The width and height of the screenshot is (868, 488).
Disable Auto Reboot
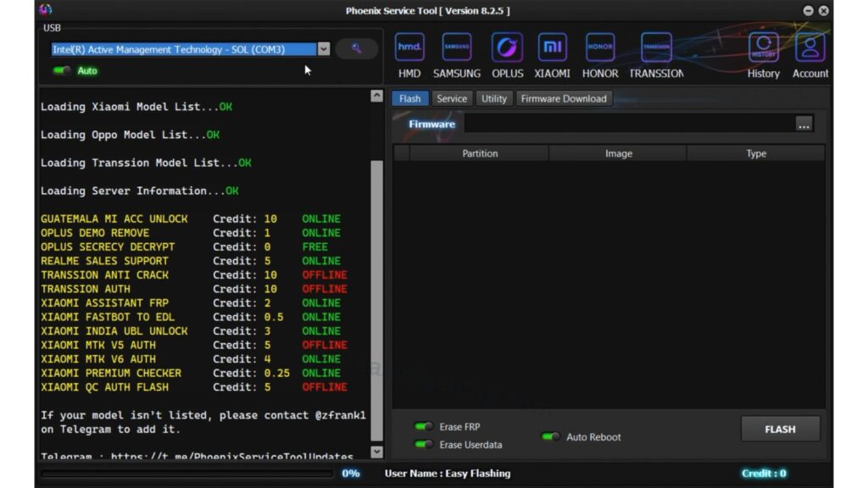click(x=549, y=436)
